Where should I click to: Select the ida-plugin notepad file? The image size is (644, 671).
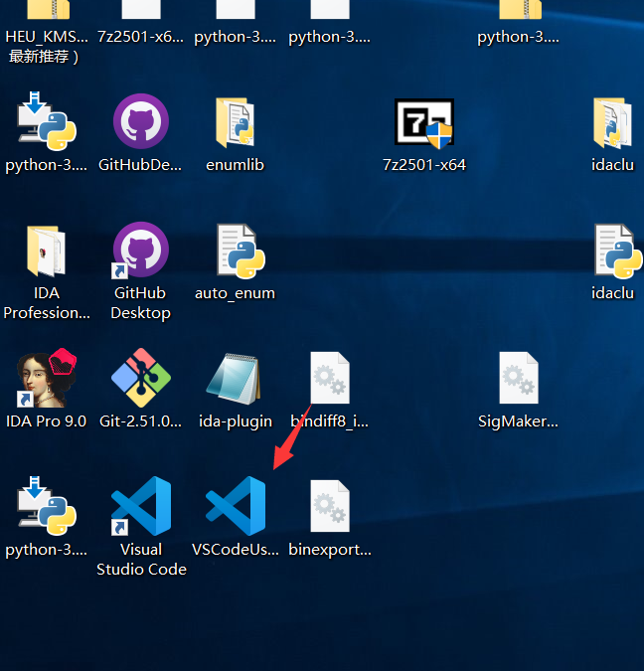[x=234, y=379]
